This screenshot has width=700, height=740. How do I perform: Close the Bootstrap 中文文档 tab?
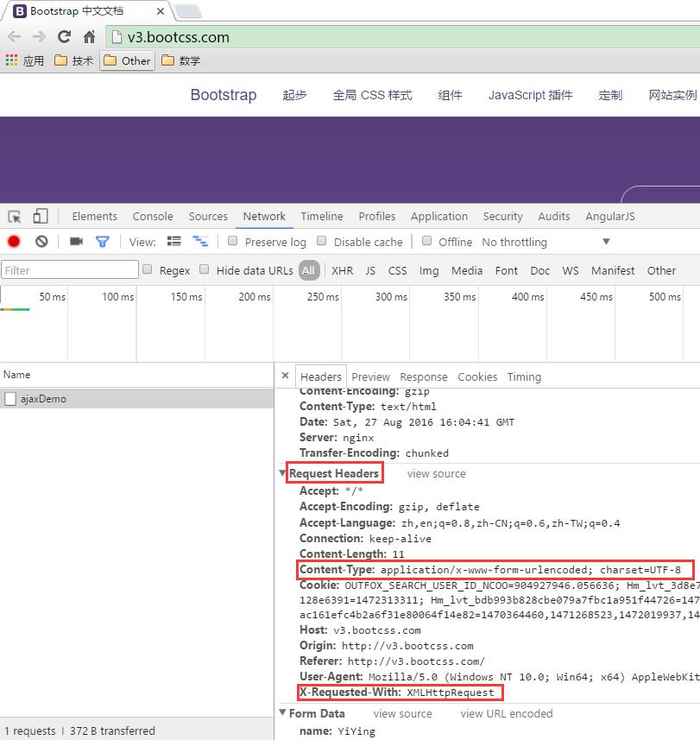pyautogui.click(x=161, y=11)
